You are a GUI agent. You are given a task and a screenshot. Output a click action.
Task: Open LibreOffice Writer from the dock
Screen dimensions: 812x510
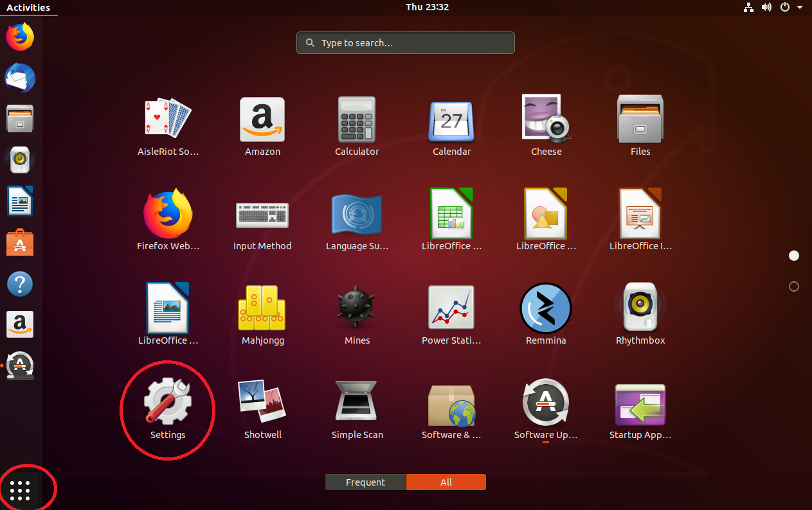(x=20, y=201)
